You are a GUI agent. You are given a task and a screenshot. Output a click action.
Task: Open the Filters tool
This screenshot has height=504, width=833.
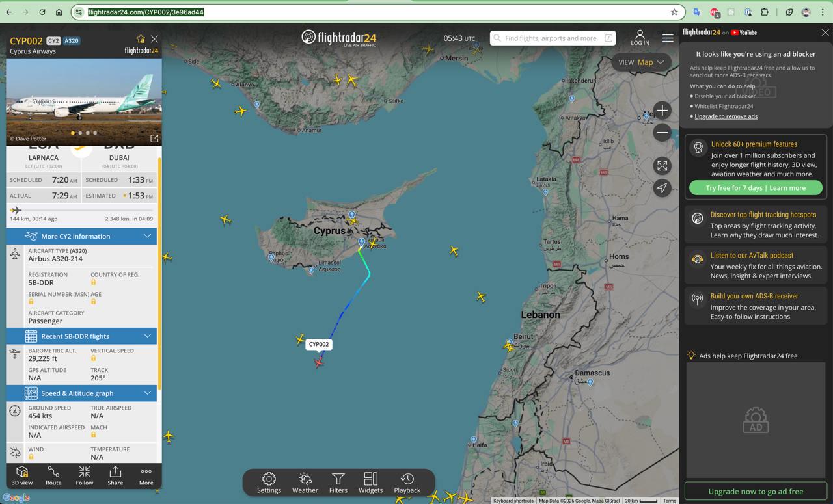338,483
